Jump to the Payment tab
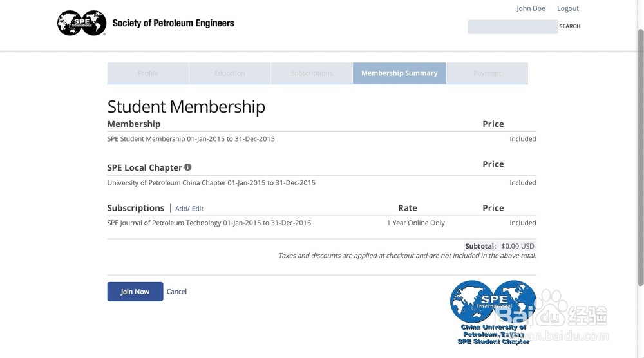The height and width of the screenshot is (358, 644). [x=488, y=73]
